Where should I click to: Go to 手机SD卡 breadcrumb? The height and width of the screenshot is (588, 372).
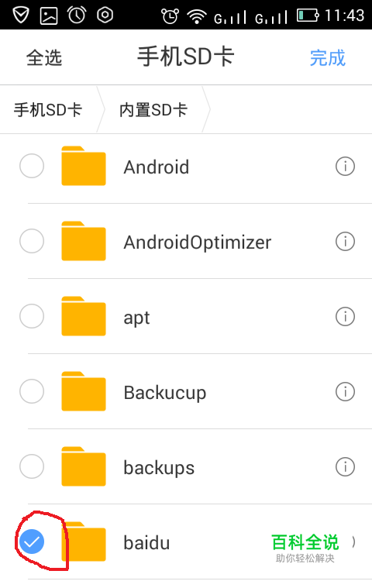(48, 110)
